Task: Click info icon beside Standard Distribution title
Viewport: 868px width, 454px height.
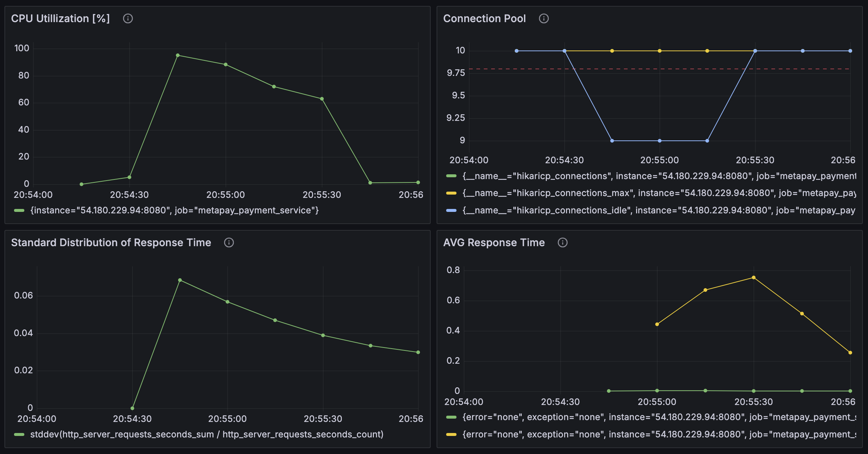Action: (x=229, y=242)
